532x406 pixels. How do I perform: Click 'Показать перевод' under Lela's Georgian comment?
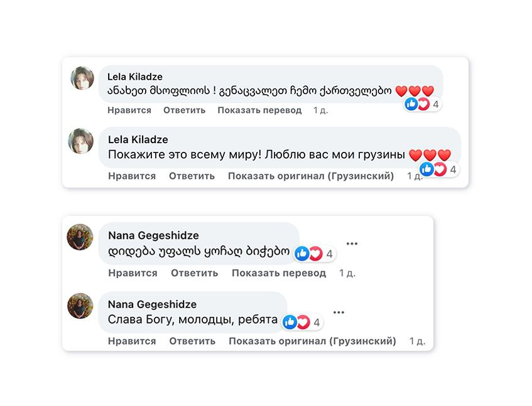point(259,110)
